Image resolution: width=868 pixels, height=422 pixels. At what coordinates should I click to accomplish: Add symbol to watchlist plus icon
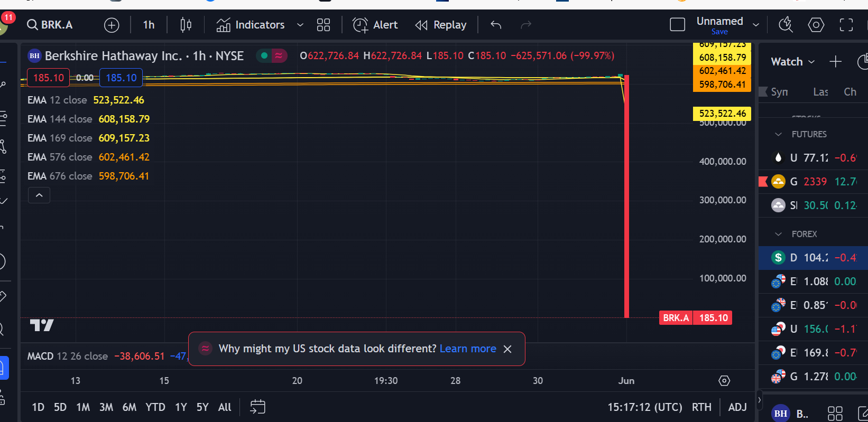835,62
